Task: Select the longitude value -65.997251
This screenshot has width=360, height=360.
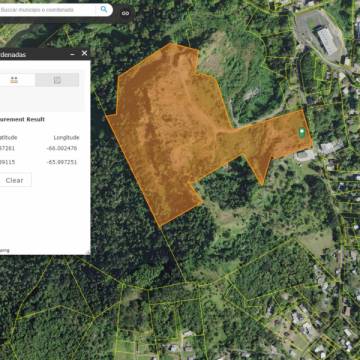Action: (x=62, y=162)
